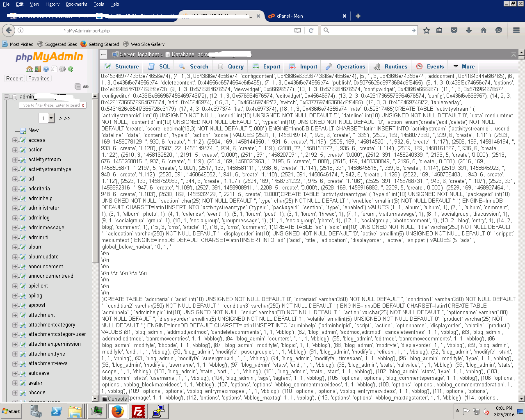
Task: Toggle link with main panel chain icon
Action: coord(86,87)
